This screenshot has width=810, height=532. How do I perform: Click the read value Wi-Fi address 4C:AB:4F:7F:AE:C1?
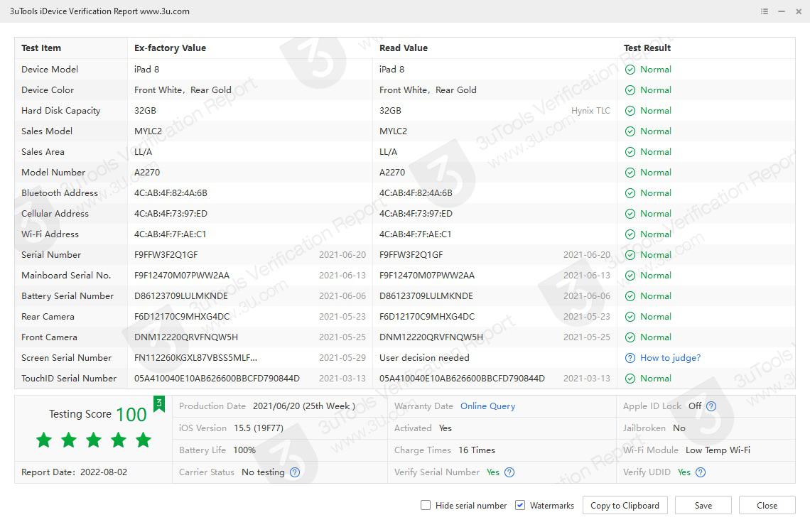416,234
